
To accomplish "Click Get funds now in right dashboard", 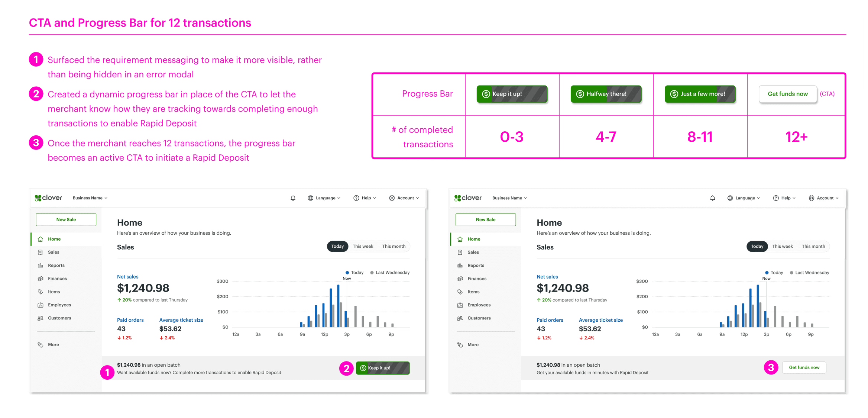I will click(804, 367).
